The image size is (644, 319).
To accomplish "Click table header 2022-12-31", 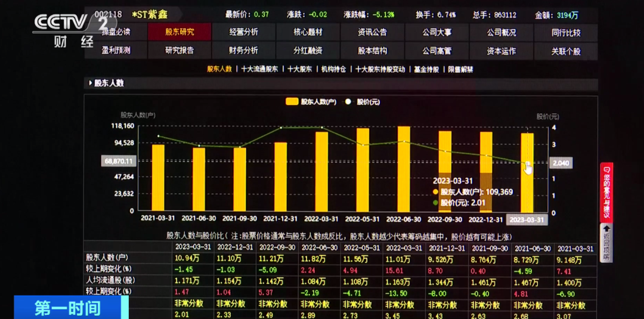I will (235, 248).
